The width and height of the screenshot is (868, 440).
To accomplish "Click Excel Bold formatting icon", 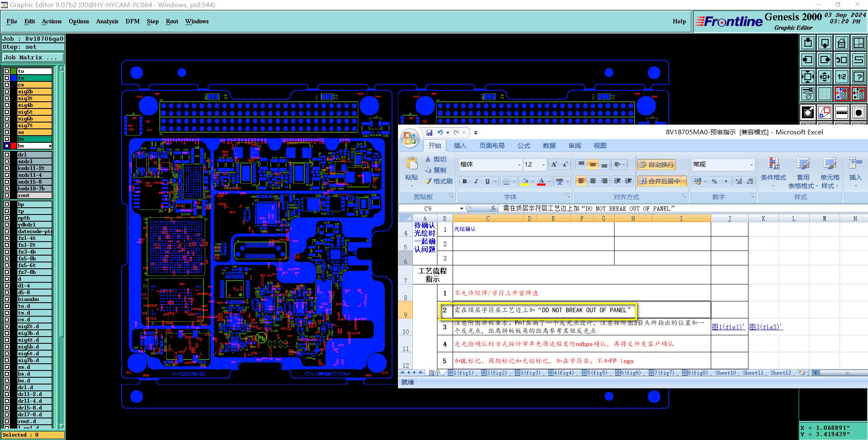I will click(x=465, y=181).
